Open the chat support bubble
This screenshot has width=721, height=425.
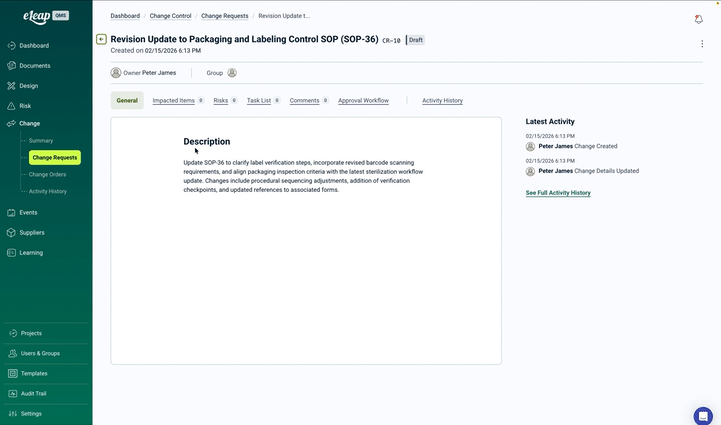[x=703, y=415]
